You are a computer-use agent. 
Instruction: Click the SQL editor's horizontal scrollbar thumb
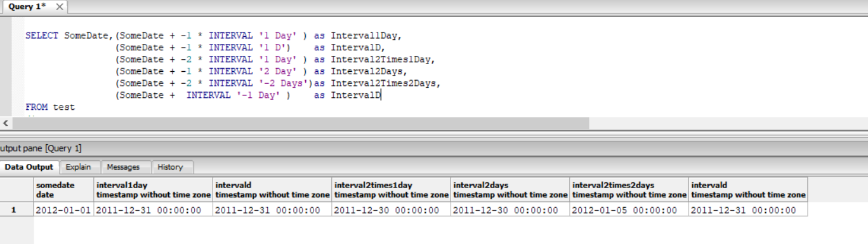pos(300,123)
